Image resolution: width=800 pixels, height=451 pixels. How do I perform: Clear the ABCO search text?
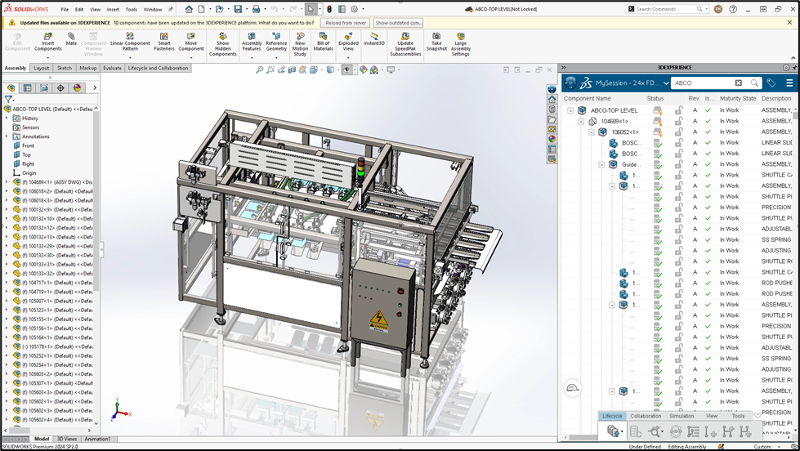[x=739, y=83]
